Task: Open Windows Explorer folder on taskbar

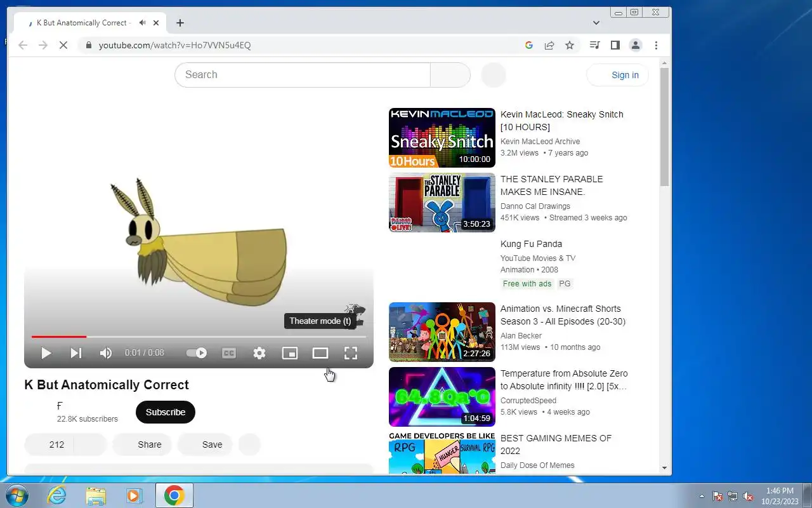Action: [96, 495]
